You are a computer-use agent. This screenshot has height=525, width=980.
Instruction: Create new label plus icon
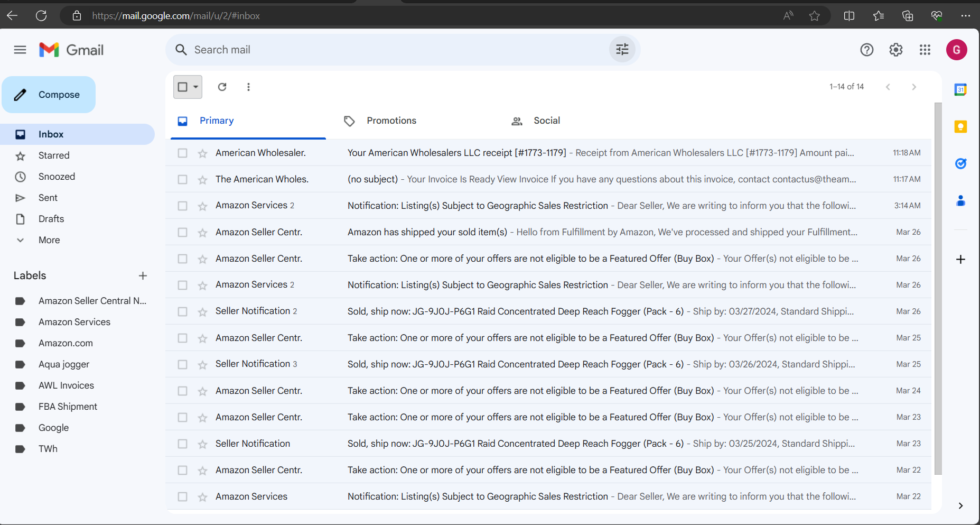143,275
